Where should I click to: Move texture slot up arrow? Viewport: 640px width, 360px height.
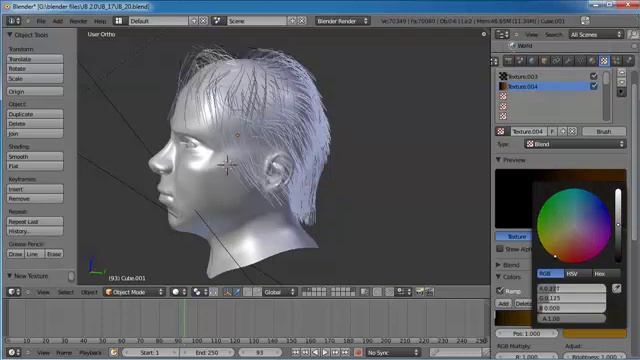(621, 73)
